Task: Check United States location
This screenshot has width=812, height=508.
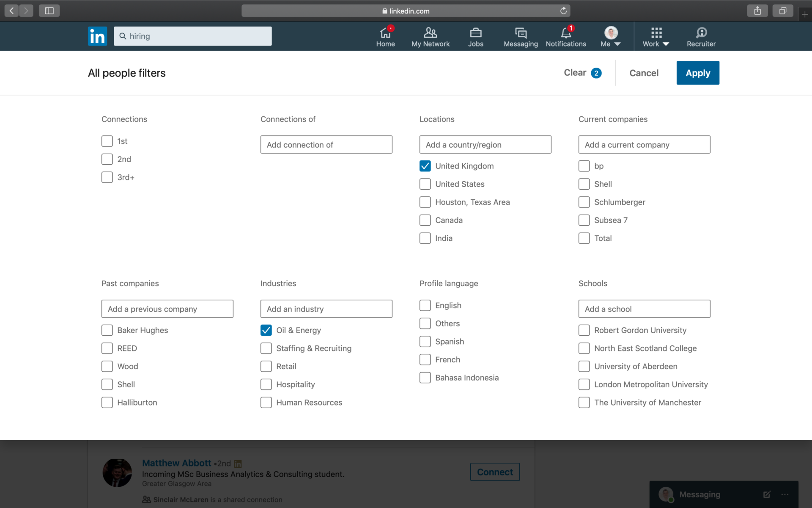Action: [x=425, y=184]
